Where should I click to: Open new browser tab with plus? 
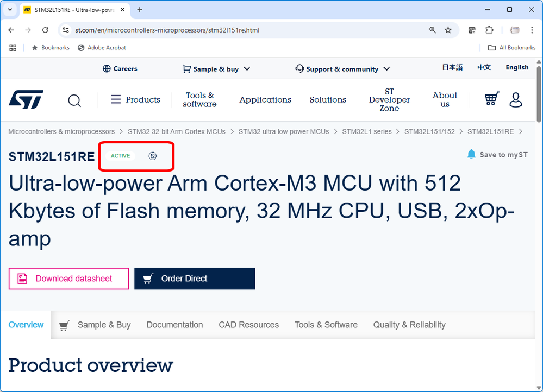tap(140, 10)
